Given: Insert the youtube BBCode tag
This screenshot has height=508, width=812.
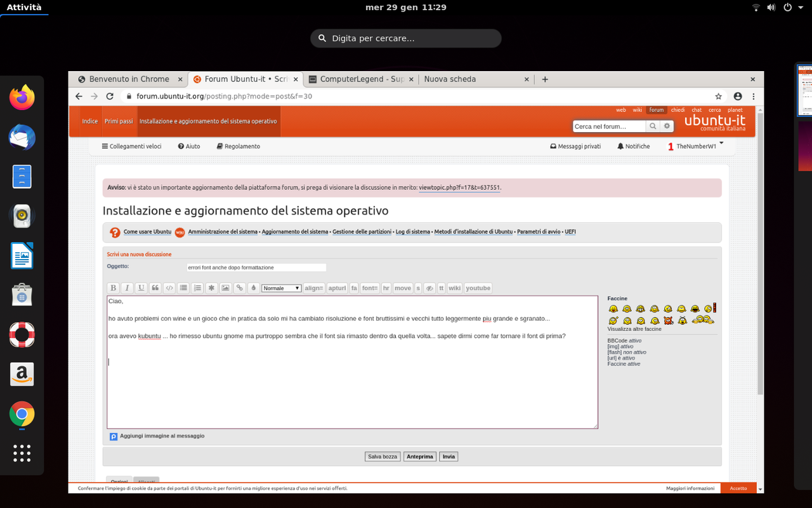Looking at the screenshot, I should click(478, 288).
